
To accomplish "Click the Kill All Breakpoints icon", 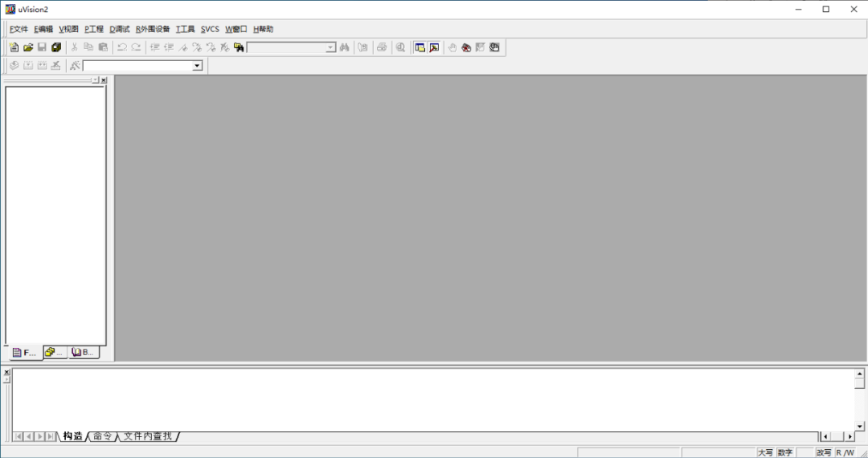I will pyautogui.click(x=466, y=47).
